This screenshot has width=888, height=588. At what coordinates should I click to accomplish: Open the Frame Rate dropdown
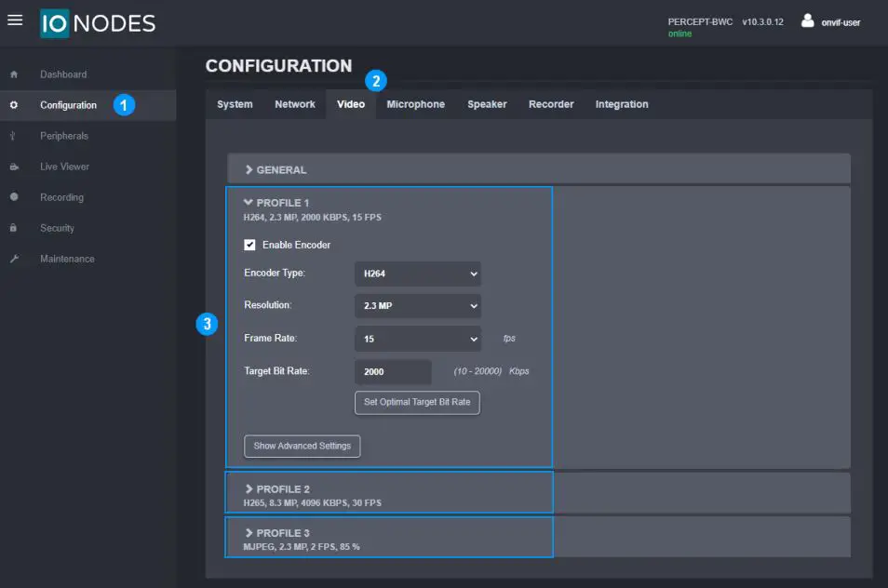tap(417, 340)
